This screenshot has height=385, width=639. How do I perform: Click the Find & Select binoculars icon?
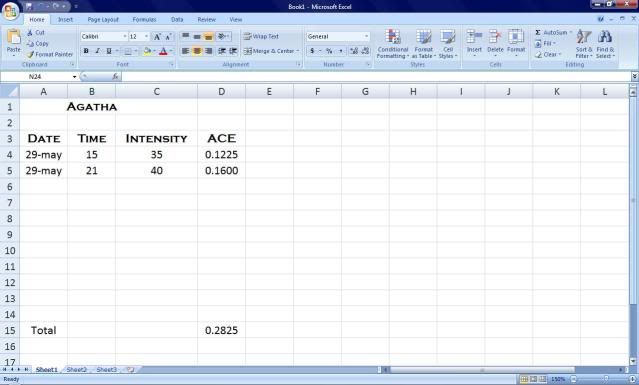tap(605, 37)
